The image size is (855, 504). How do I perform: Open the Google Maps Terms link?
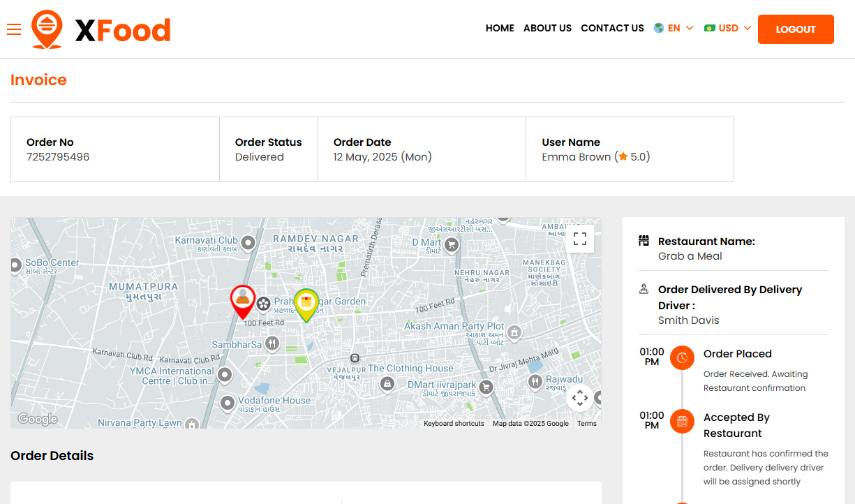click(x=586, y=424)
